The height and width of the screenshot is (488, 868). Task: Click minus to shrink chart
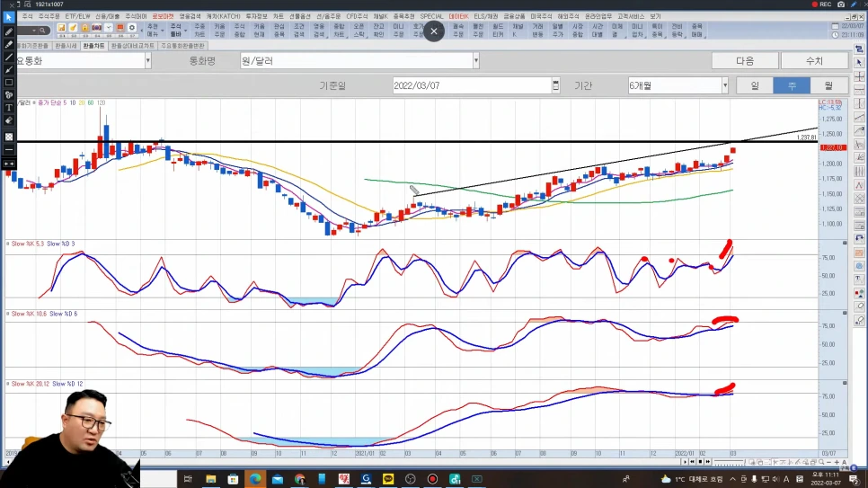pos(829,462)
